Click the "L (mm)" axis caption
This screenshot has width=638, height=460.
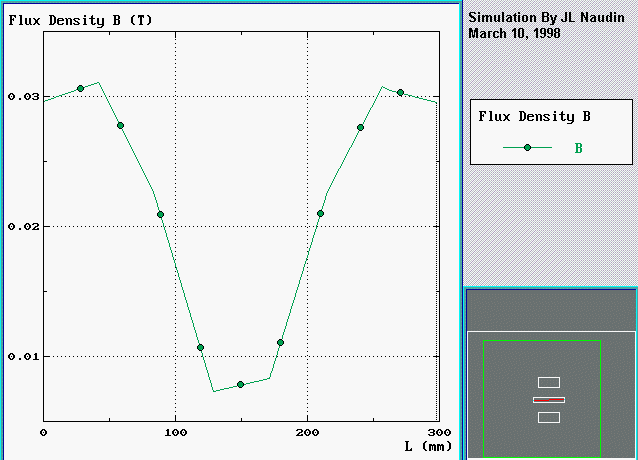[x=428, y=447]
